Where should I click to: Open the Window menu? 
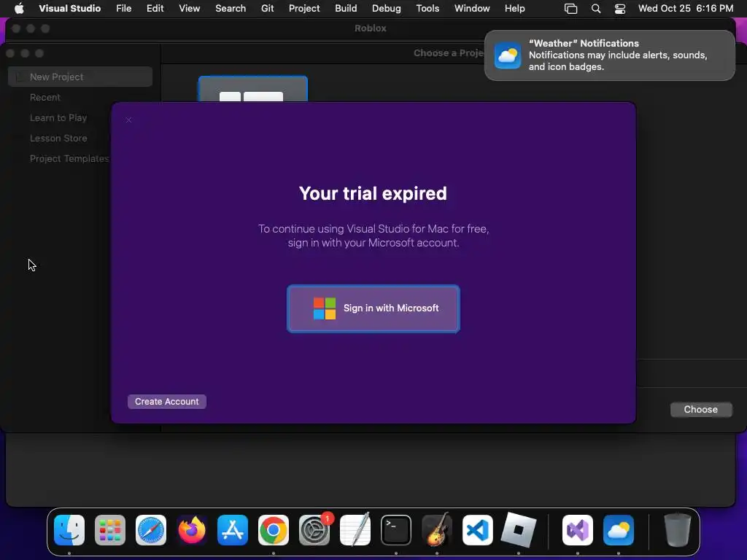(x=472, y=8)
